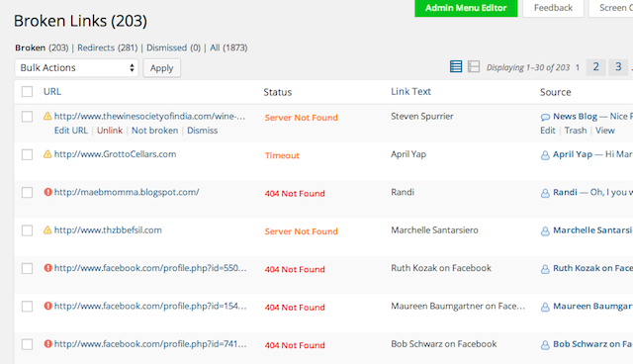Check the maebmomma blogspot row checkbox
Screen dimensions: 633x364
[27, 193]
